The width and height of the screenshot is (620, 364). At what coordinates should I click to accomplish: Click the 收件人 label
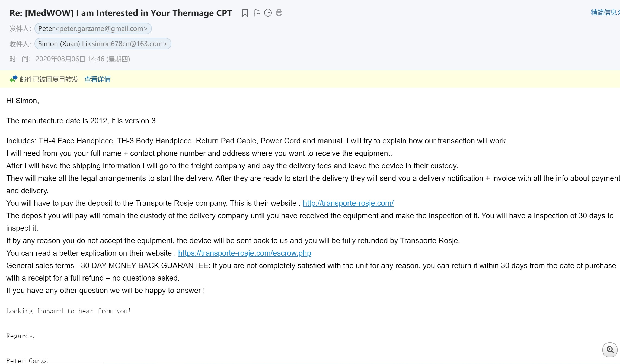pyautogui.click(x=20, y=44)
